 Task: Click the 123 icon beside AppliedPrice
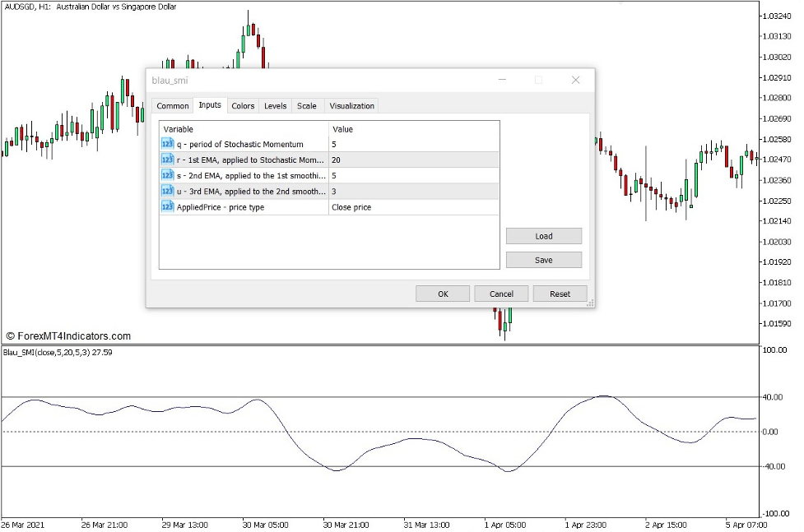click(168, 206)
